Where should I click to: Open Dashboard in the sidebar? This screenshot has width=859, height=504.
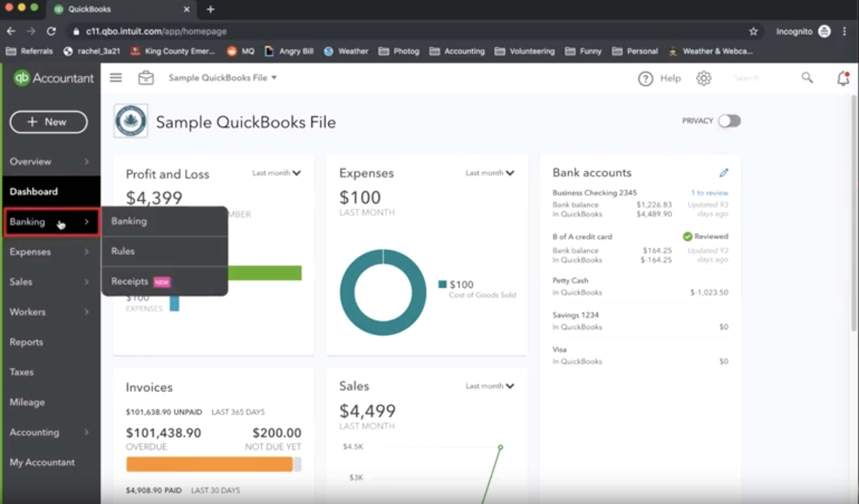pos(51,192)
